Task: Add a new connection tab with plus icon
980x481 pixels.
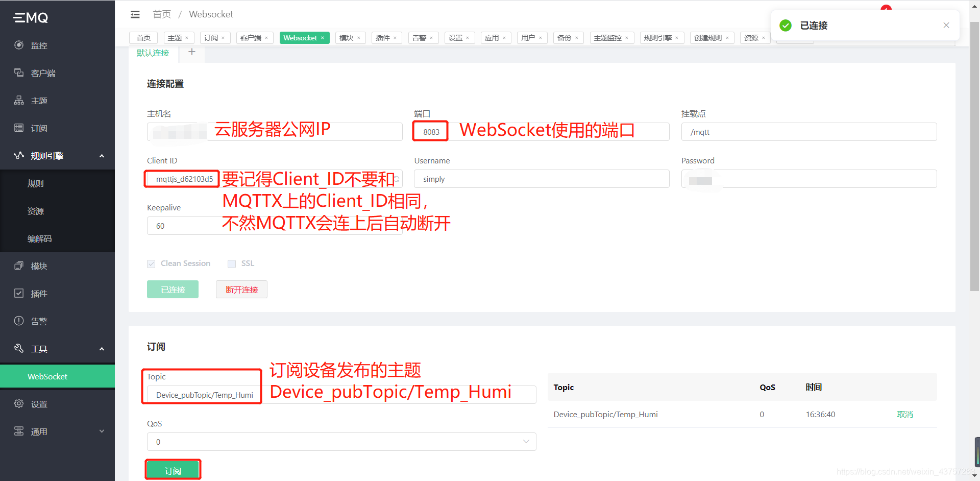Action: pos(192,52)
